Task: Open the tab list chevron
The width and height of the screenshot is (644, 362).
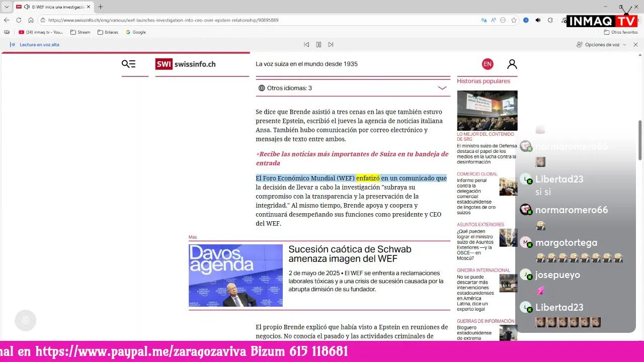Action: pos(7,7)
